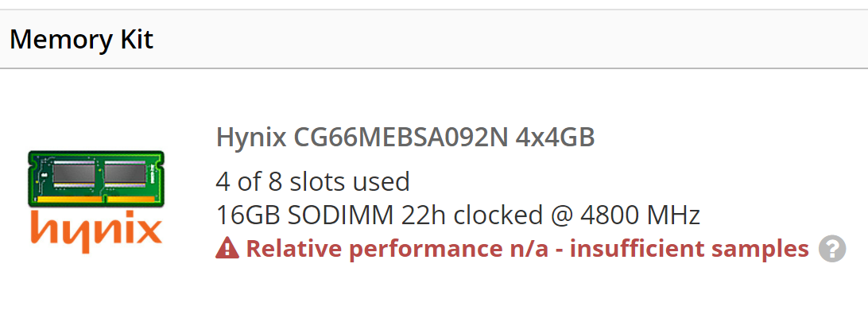The width and height of the screenshot is (868, 318).
Task: Click the red warning triangle icon
Action: (x=227, y=249)
